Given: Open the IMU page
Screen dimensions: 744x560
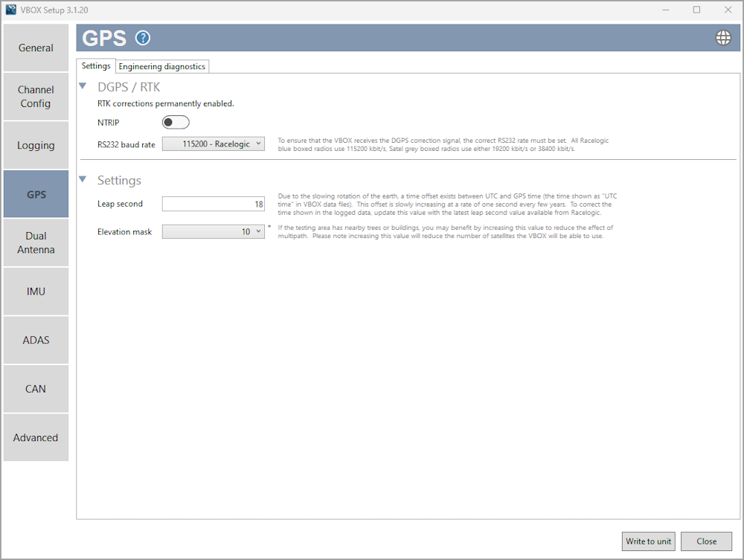Looking at the screenshot, I should coord(36,291).
